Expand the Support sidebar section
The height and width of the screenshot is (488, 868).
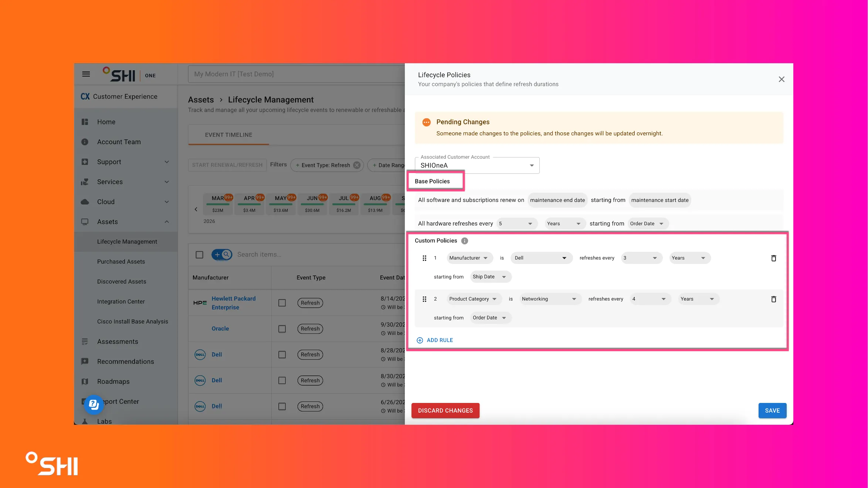[167, 162]
